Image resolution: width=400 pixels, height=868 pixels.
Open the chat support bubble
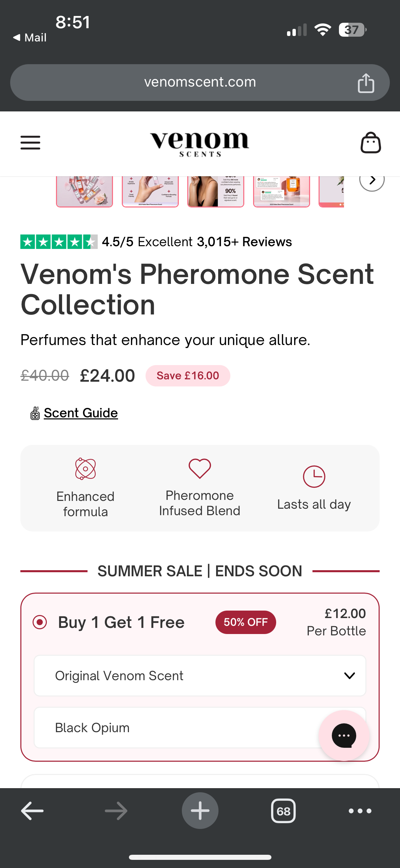pos(344,736)
